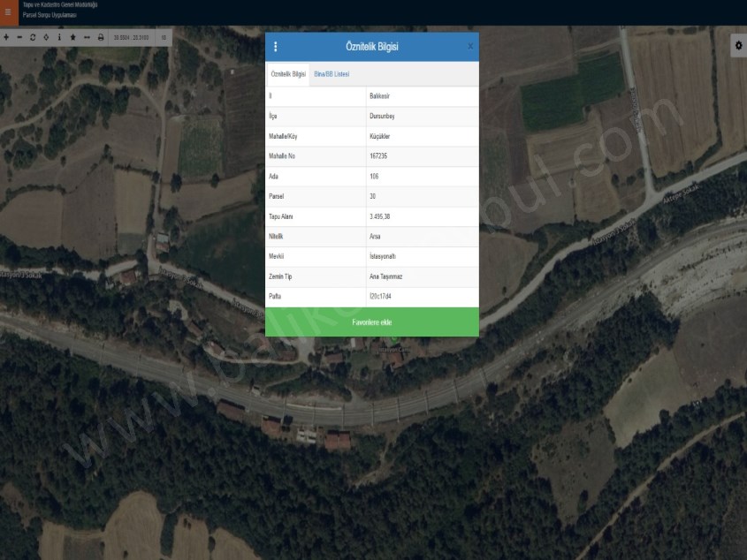Click the Pafta value cell
Viewport: 747px width, 560px height.
coord(421,297)
